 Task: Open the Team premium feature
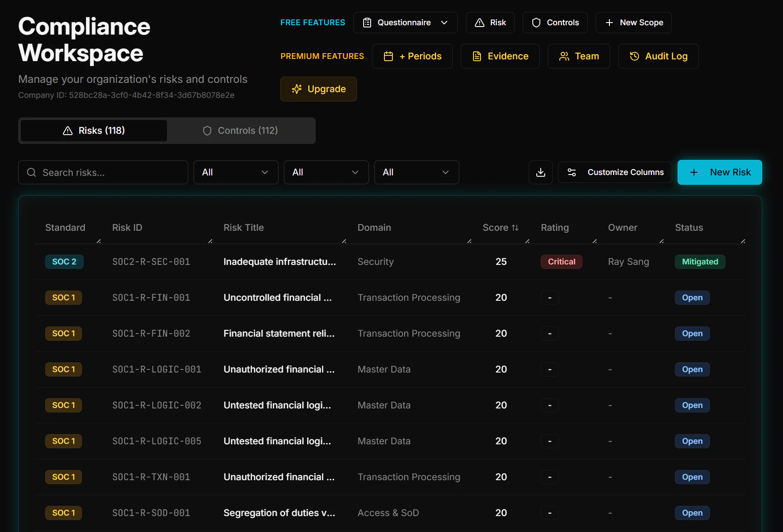coord(579,56)
